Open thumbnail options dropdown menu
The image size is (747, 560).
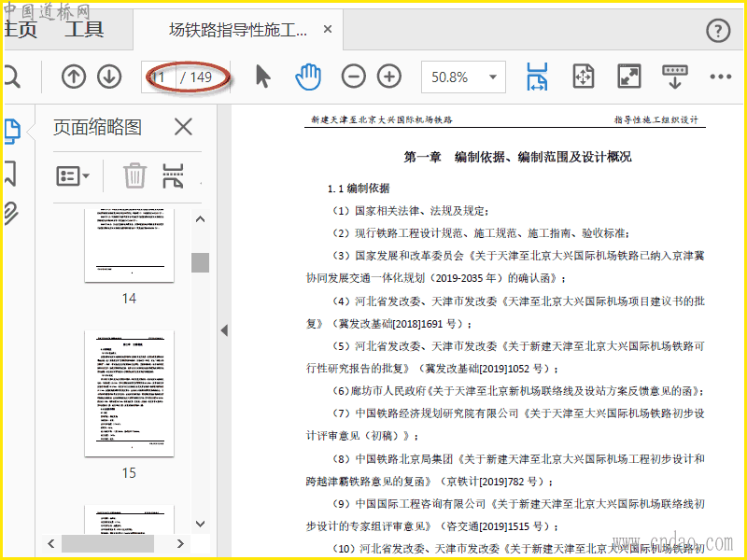pyautogui.click(x=73, y=175)
